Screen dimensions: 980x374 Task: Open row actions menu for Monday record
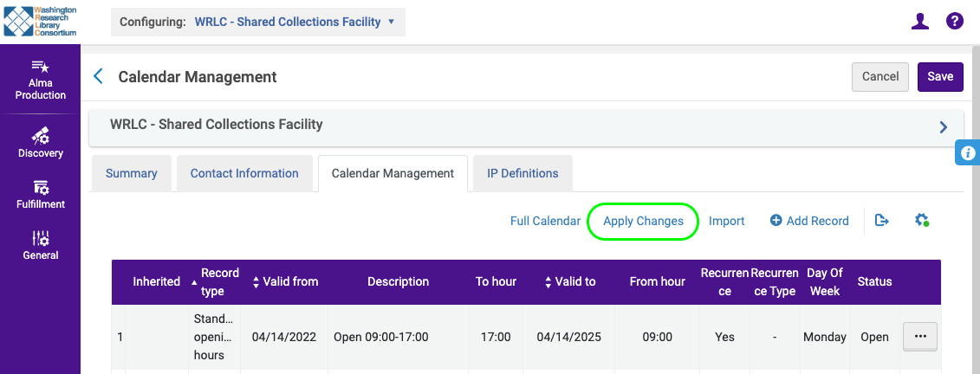click(920, 337)
